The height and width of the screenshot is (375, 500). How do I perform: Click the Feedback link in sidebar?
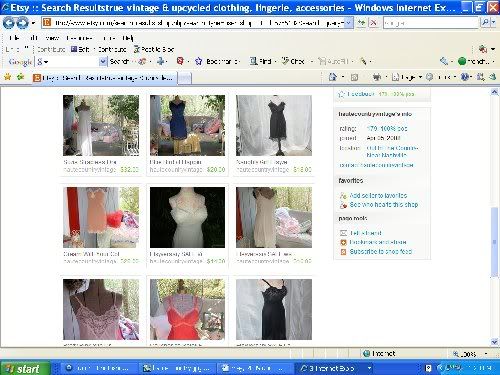[x=361, y=94]
